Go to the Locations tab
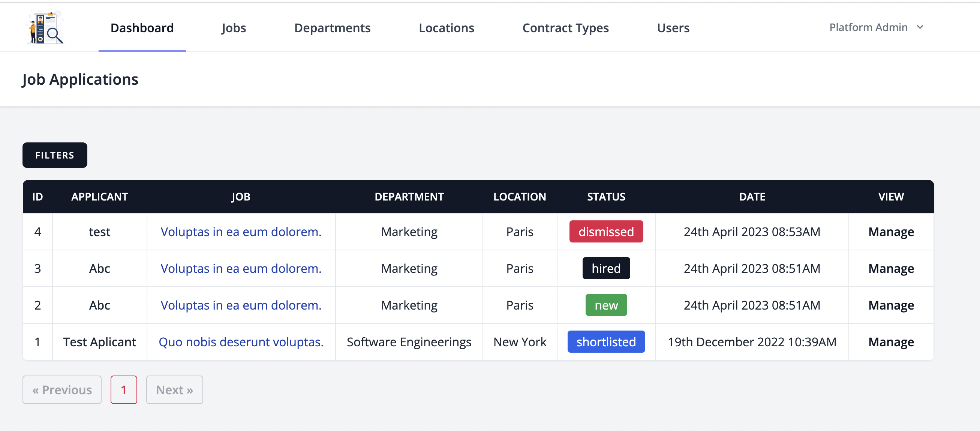Viewport: 980px width, 431px height. 446,28
